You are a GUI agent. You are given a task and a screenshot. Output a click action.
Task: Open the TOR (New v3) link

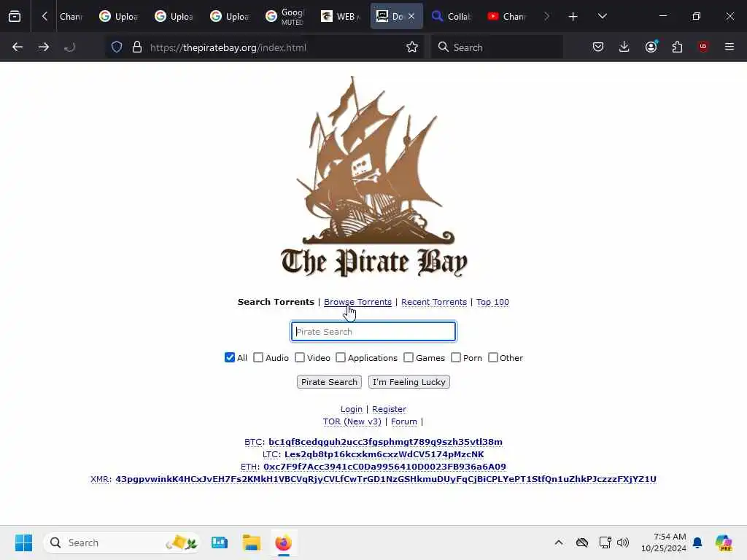(x=352, y=421)
